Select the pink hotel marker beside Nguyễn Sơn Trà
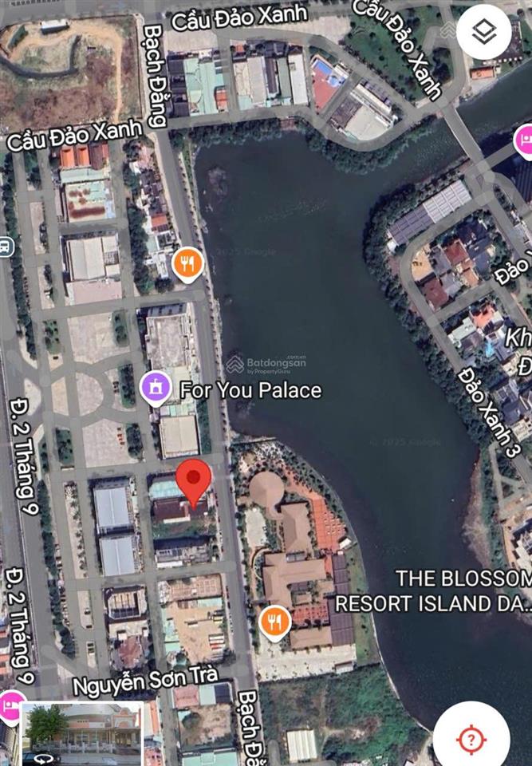Image resolution: width=532 pixels, height=766 pixels. coord(10,706)
